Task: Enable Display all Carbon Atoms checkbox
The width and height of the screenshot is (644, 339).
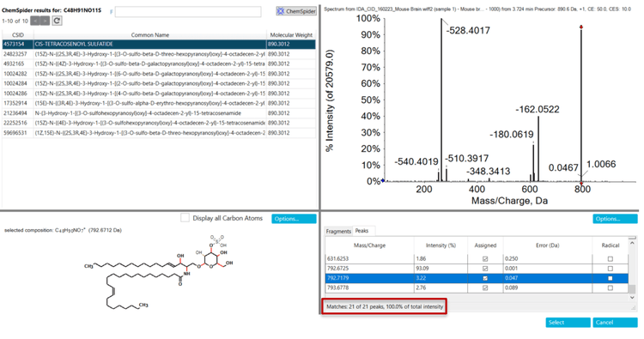Action: coord(185,218)
